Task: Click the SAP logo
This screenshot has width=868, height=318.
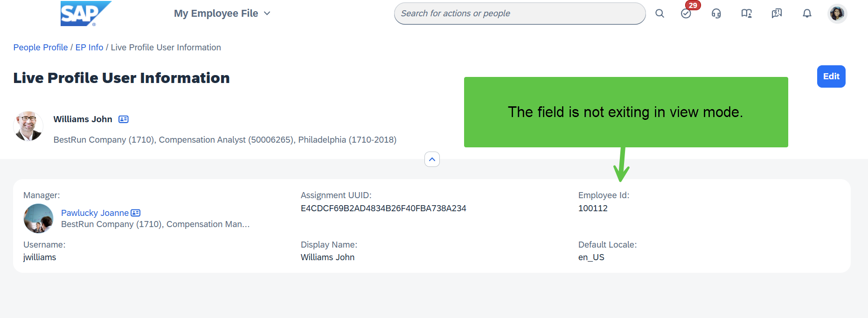Action: [86, 13]
